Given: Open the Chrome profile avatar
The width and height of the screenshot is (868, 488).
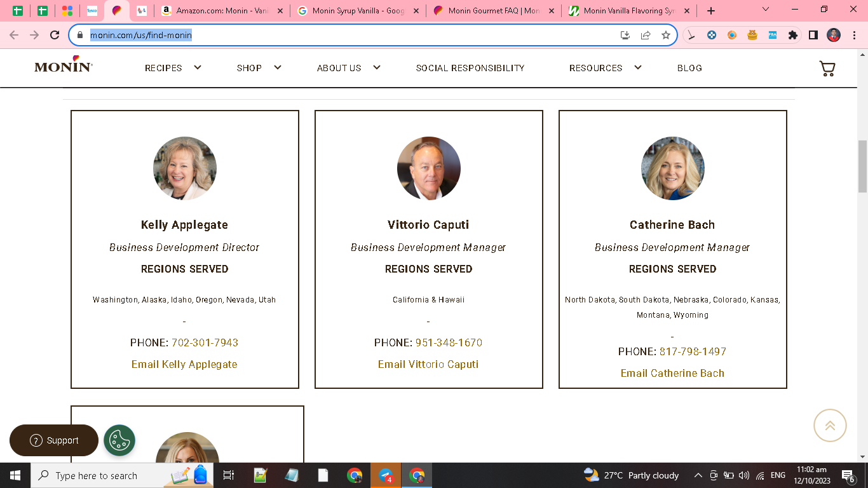Looking at the screenshot, I should click(x=834, y=36).
